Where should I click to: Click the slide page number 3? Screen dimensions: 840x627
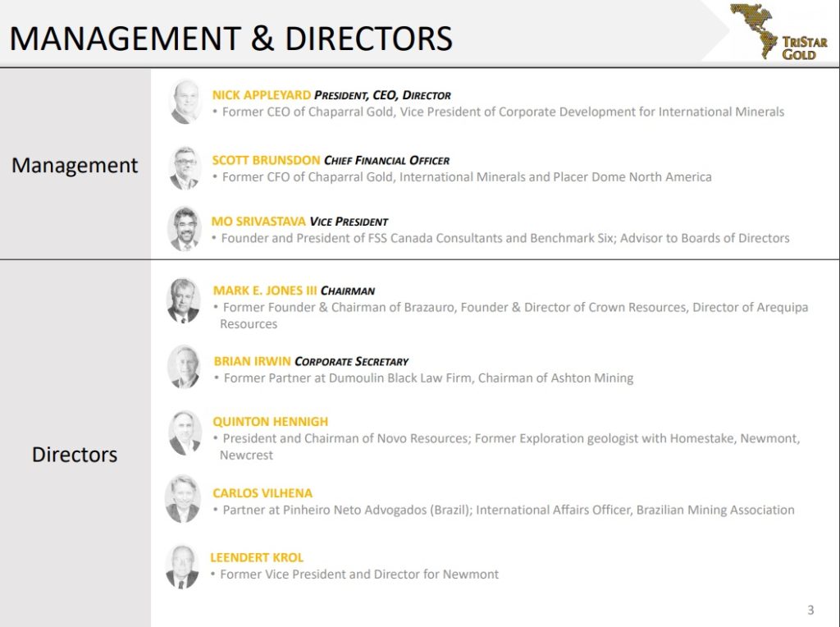810,610
